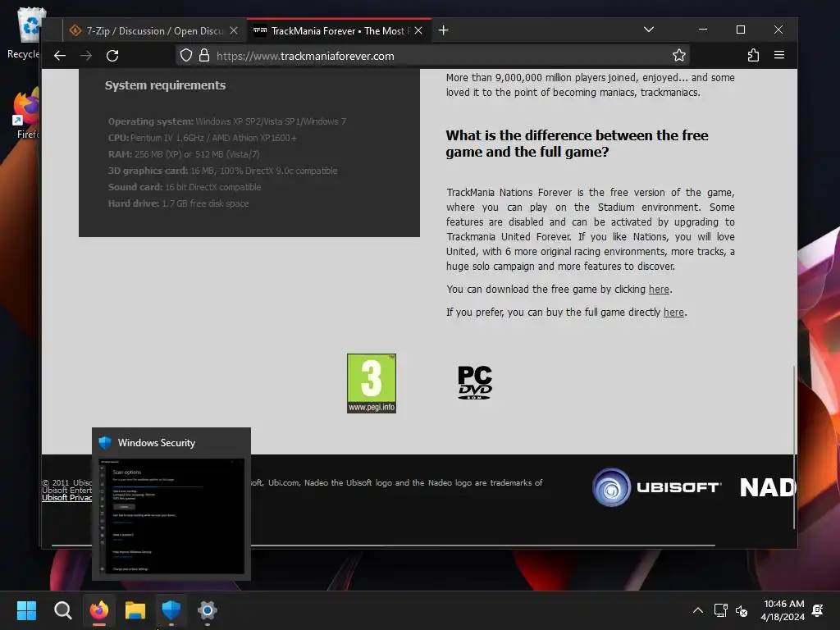Click the 'Hard drive:' requirement line
The height and width of the screenshot is (630, 840).
click(x=178, y=203)
